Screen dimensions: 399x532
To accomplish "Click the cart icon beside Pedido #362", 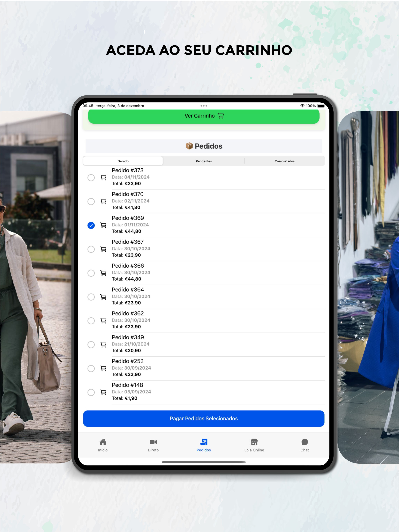I will (x=103, y=321).
